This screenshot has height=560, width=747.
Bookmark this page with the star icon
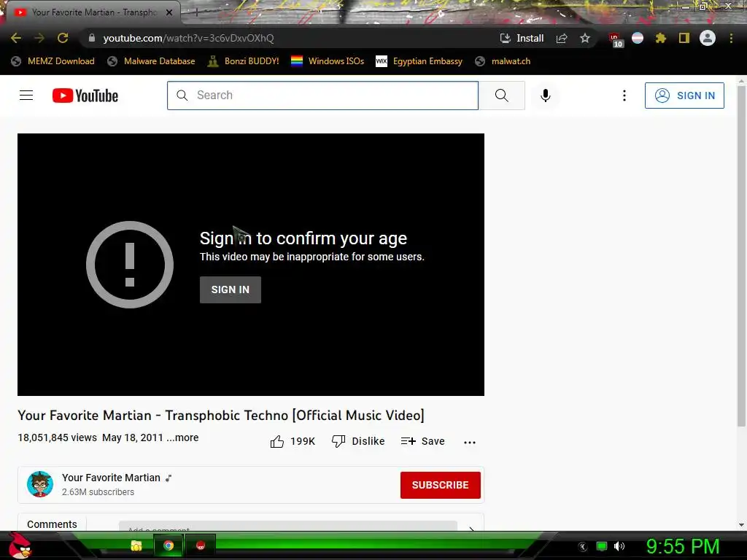(585, 38)
